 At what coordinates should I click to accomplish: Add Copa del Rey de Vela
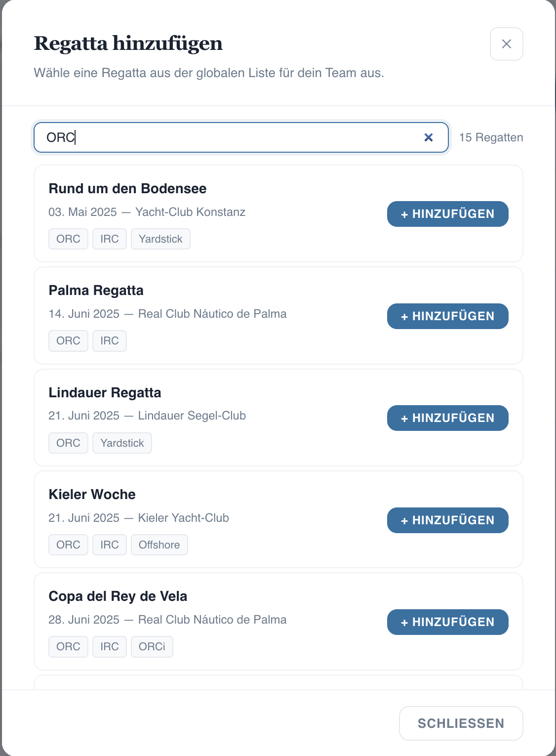(447, 622)
